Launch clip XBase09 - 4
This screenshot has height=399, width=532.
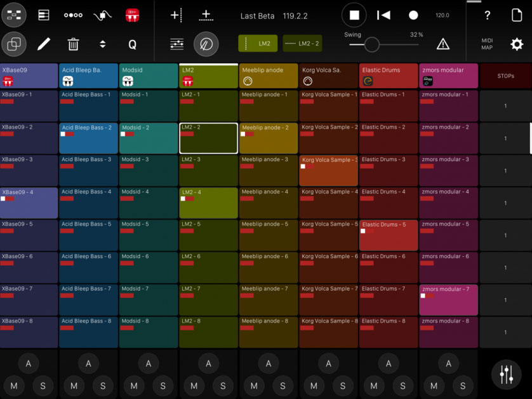pyautogui.click(x=29, y=203)
